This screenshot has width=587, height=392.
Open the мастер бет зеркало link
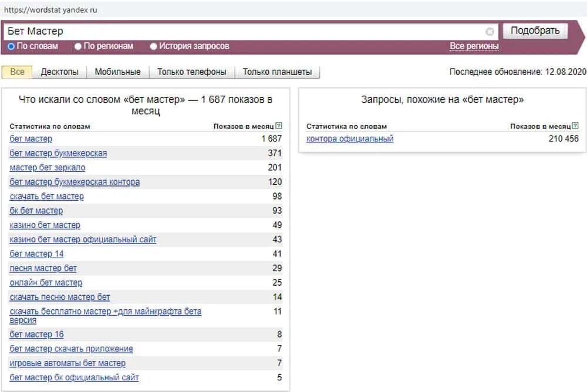click(x=47, y=168)
